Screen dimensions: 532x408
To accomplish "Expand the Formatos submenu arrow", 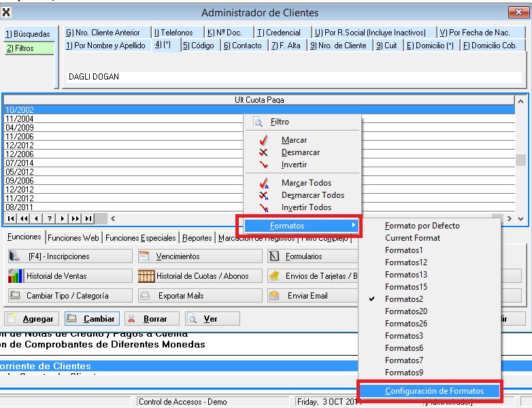I will tap(353, 226).
